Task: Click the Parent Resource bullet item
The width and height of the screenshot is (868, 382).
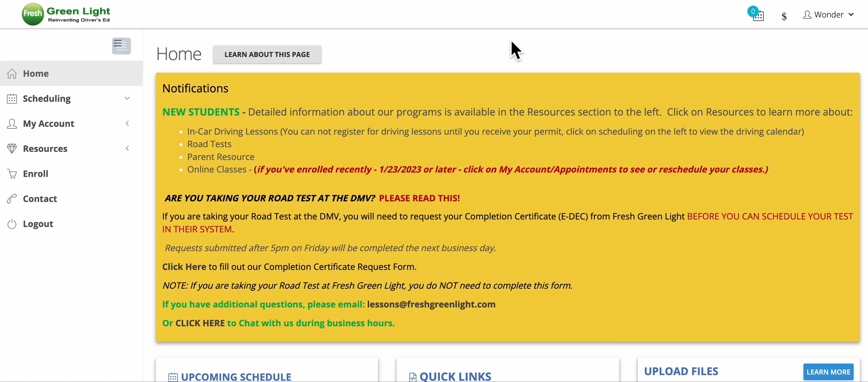Action: 221,157
